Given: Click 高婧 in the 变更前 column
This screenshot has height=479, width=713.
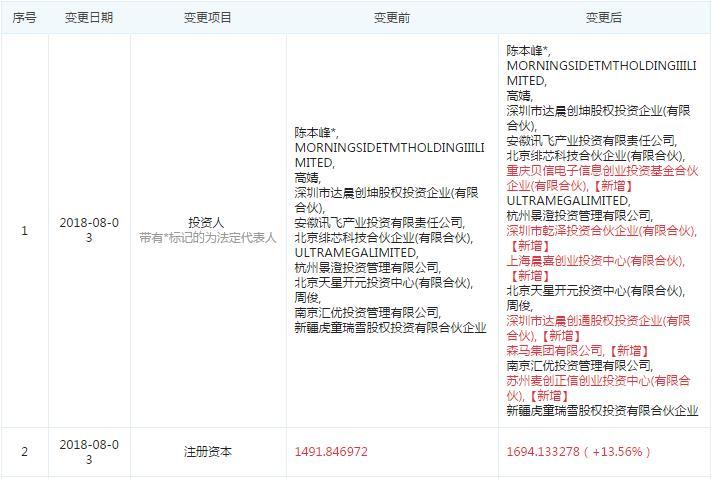Looking at the screenshot, I should [x=306, y=177].
